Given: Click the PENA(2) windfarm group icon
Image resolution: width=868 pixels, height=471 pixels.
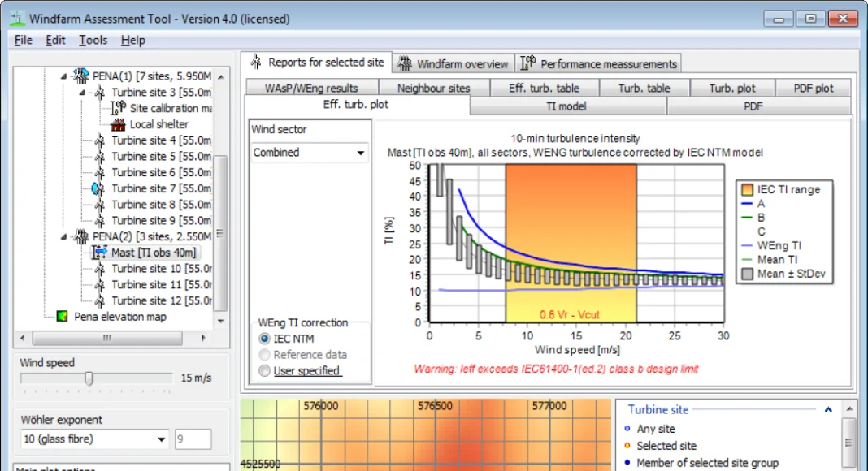Looking at the screenshot, I should coord(81,236).
